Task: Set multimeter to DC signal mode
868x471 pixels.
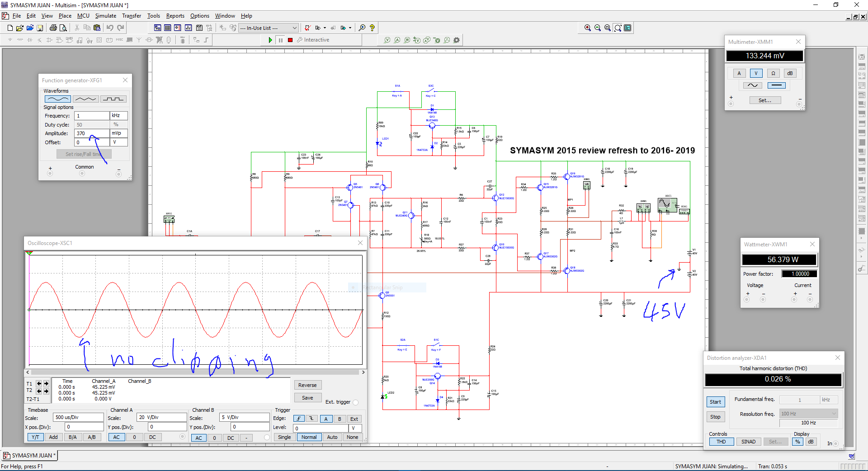Action: click(777, 85)
